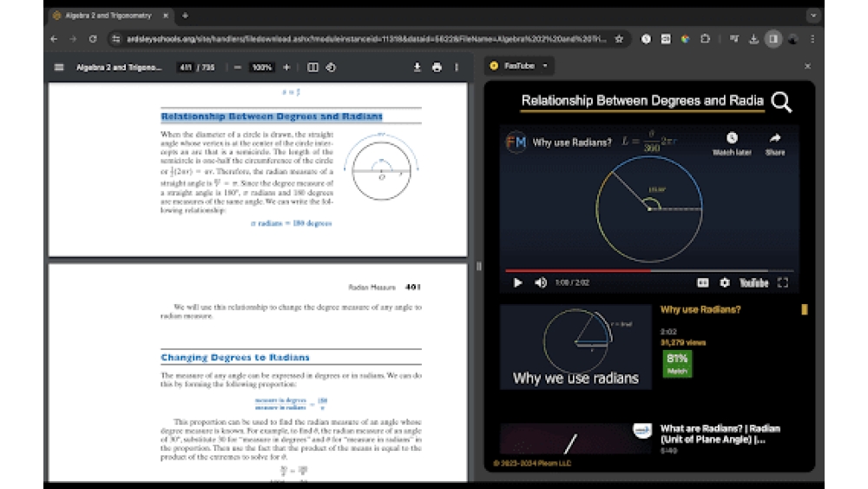This screenshot has height=489, width=868.
Task: Open a new browser tab
Action: [185, 16]
